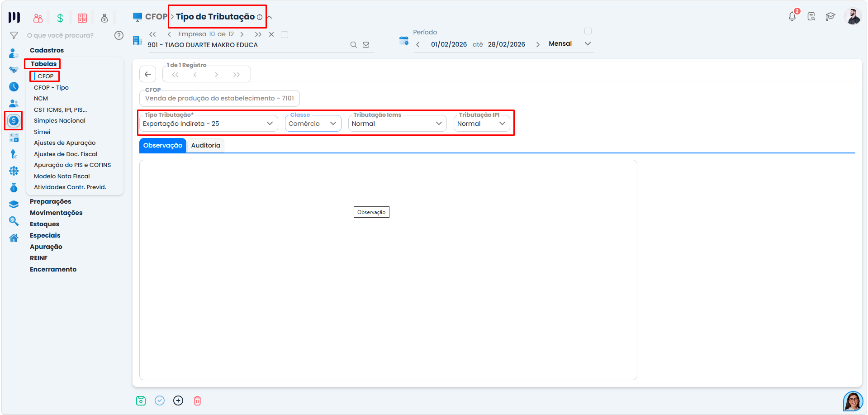
Task: Select the blue dollar coin sidebar icon
Action: coord(14,120)
